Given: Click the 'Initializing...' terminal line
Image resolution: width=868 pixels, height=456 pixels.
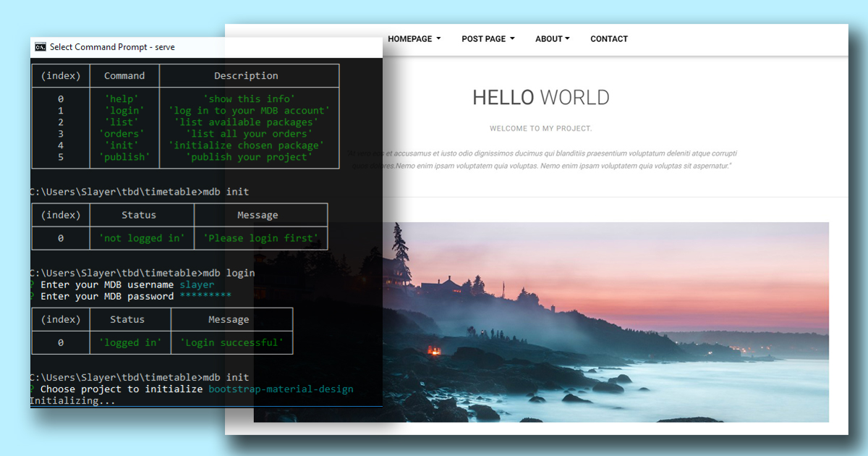Looking at the screenshot, I should [x=72, y=400].
